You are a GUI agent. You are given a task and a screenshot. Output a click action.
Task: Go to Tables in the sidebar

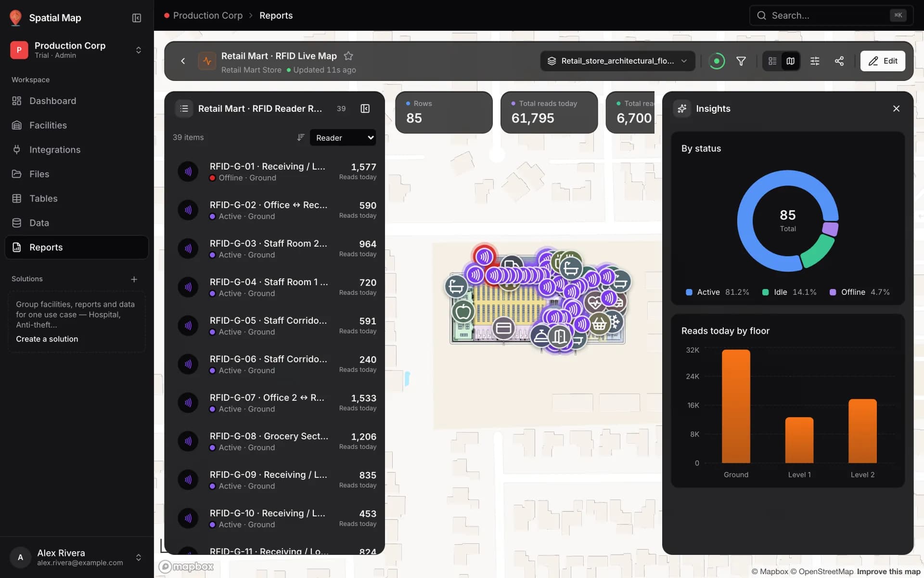pos(77,198)
